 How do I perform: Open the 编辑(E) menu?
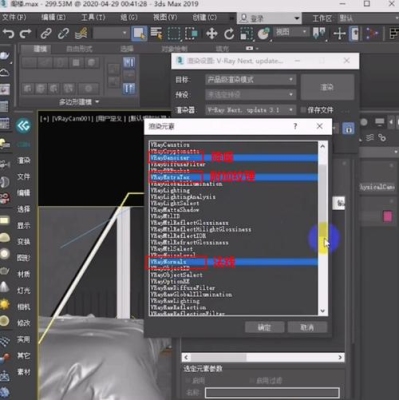click(x=53, y=17)
